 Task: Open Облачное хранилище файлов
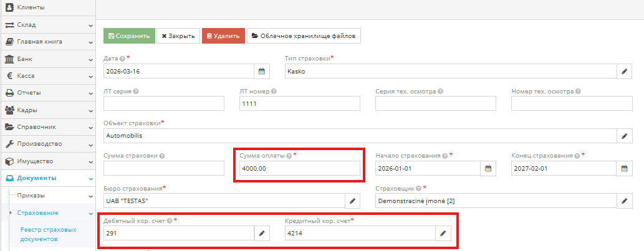304,36
